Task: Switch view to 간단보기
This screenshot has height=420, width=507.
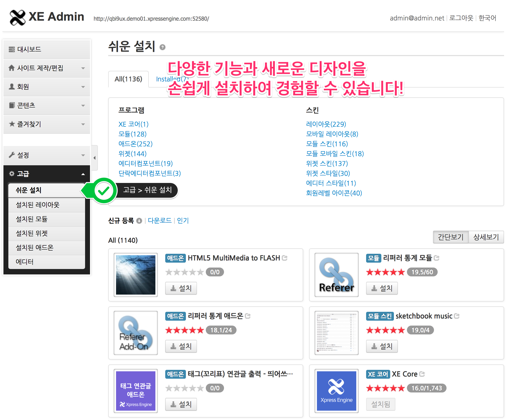Action: 450,237
